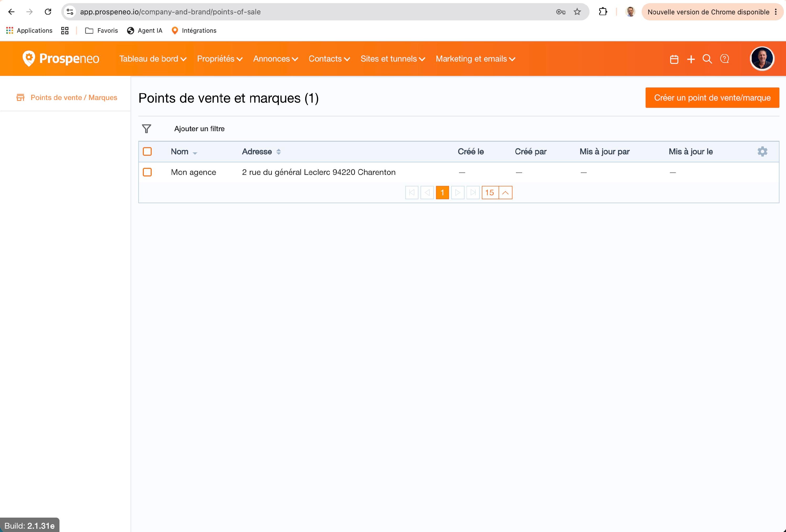Open the user avatar in the orange header
This screenshot has height=532, width=786.
pos(762,58)
